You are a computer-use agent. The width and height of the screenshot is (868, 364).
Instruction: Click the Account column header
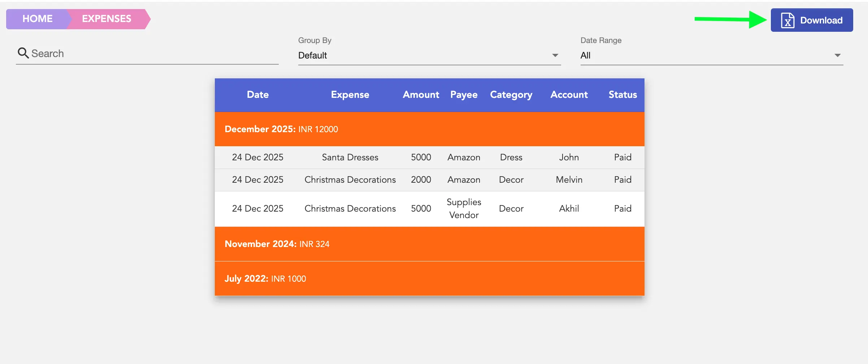[x=569, y=95]
